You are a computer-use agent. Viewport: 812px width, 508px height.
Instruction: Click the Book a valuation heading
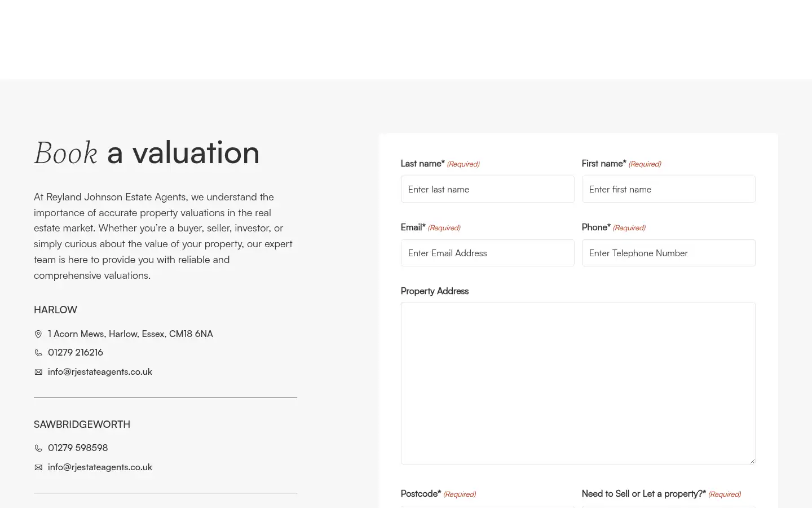click(x=147, y=152)
